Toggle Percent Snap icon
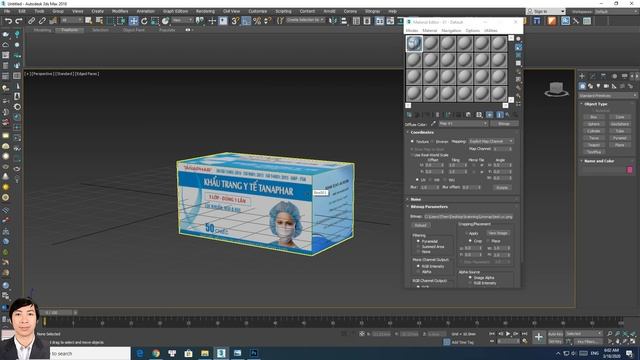This screenshot has height=360, width=640. [x=257, y=21]
